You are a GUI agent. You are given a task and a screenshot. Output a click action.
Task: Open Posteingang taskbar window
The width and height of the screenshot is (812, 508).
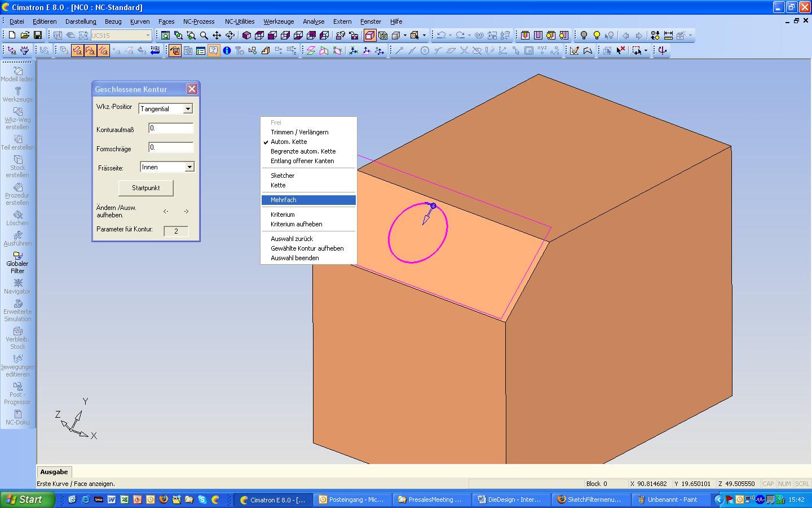tap(351, 500)
